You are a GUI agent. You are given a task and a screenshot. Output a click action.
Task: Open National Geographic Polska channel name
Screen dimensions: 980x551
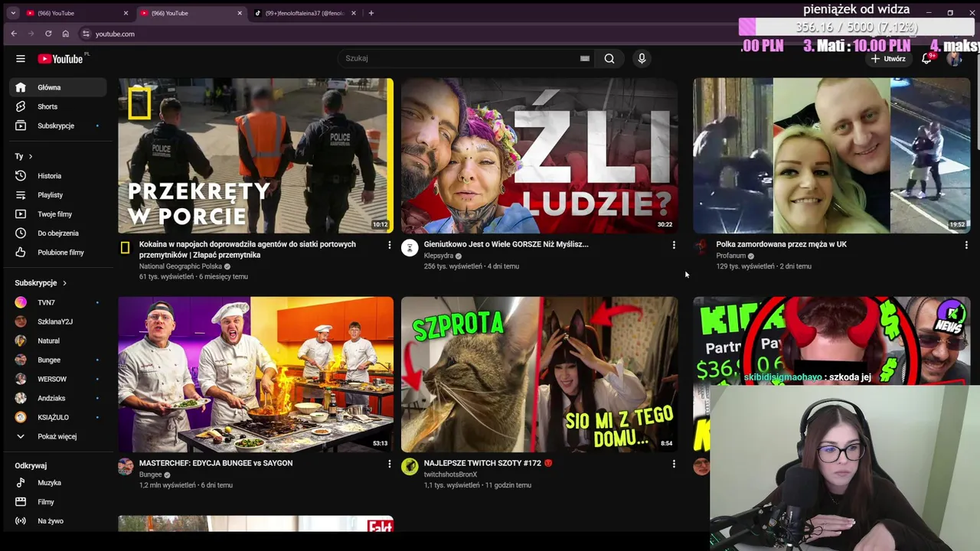pyautogui.click(x=181, y=266)
